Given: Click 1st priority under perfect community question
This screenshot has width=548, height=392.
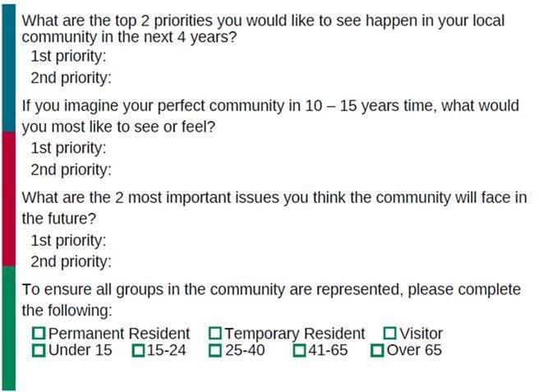Looking at the screenshot, I should coord(69,149).
